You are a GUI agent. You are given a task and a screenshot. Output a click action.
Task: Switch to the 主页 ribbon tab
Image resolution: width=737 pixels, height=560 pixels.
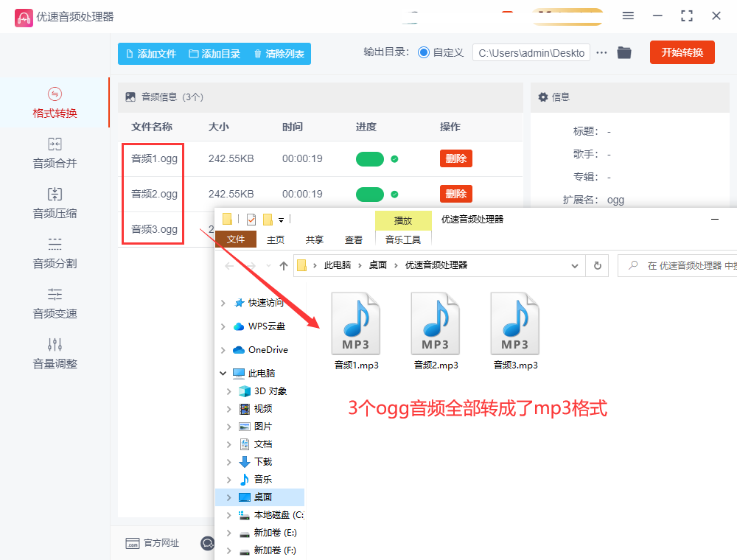pos(276,240)
